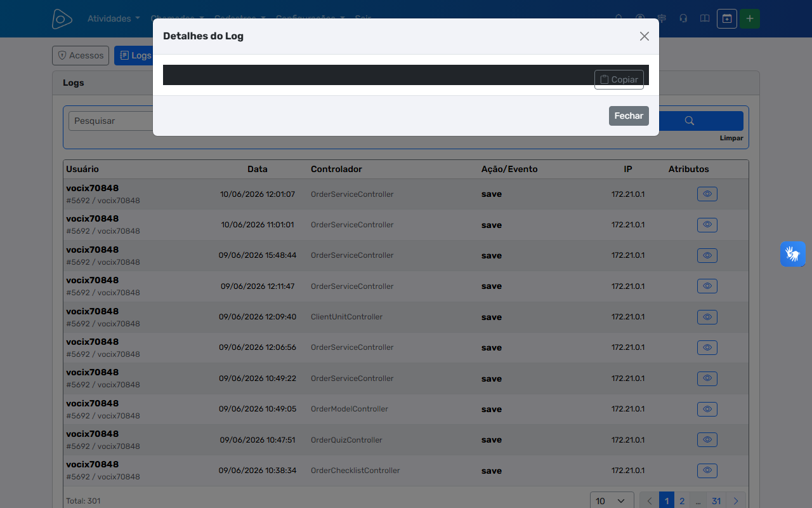View attributes of the OrderModelController log

click(x=707, y=409)
